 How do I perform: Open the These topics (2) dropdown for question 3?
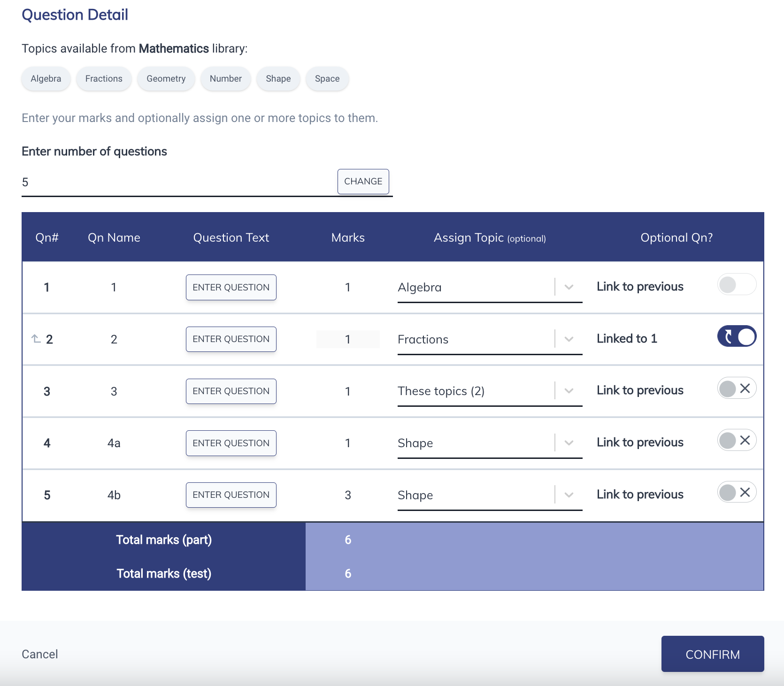[569, 390]
